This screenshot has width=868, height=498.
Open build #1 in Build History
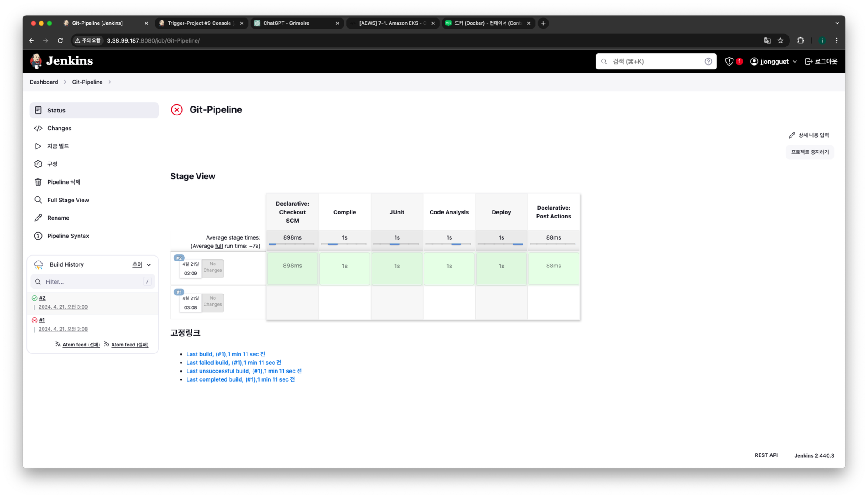pos(42,320)
